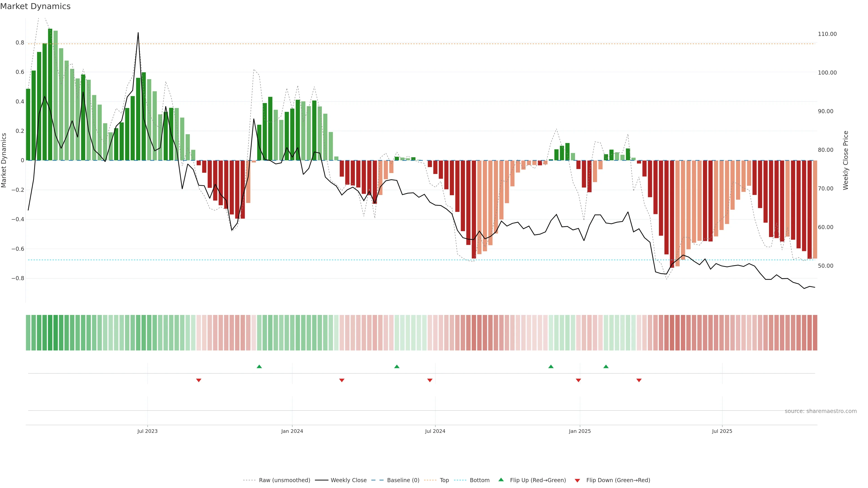Toggle the Weekly Close legend entry
868x488 pixels.
[348, 480]
